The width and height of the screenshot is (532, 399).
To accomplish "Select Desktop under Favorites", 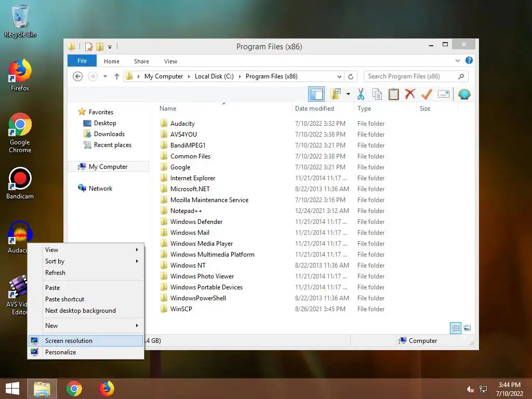I will point(105,123).
